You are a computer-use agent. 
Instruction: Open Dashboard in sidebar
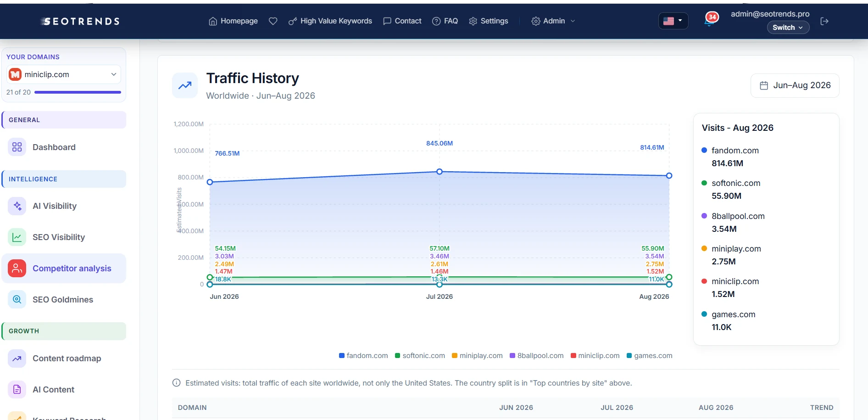click(x=64, y=147)
